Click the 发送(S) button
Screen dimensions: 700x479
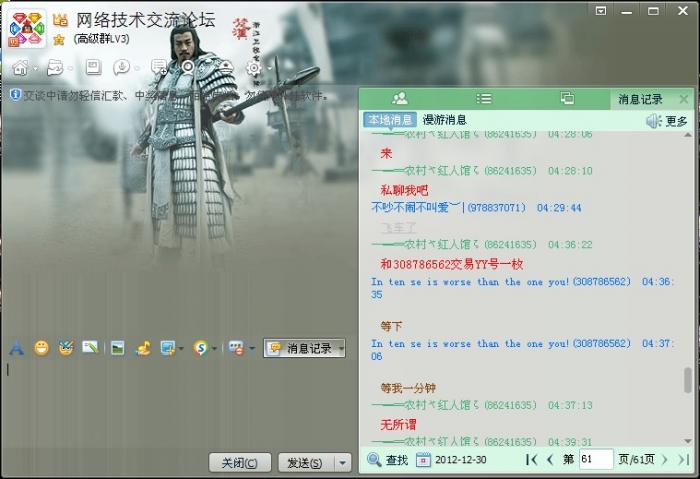point(304,463)
